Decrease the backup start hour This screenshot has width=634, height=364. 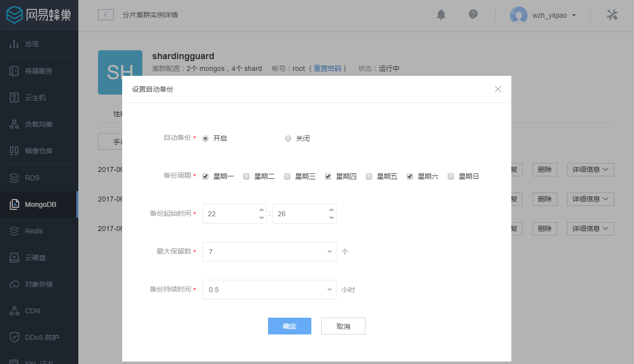[x=262, y=218]
